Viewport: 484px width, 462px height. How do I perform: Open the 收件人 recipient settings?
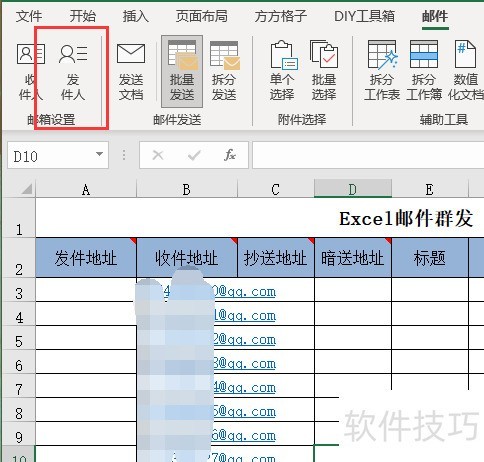click(30, 71)
